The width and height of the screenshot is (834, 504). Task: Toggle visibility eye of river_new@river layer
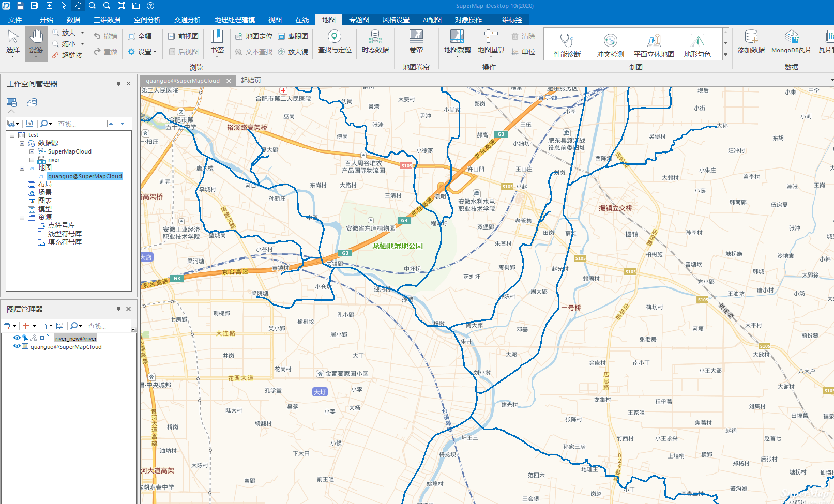point(17,338)
